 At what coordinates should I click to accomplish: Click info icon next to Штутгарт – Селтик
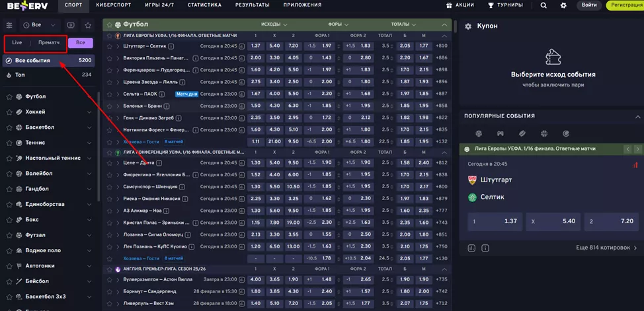[171, 46]
